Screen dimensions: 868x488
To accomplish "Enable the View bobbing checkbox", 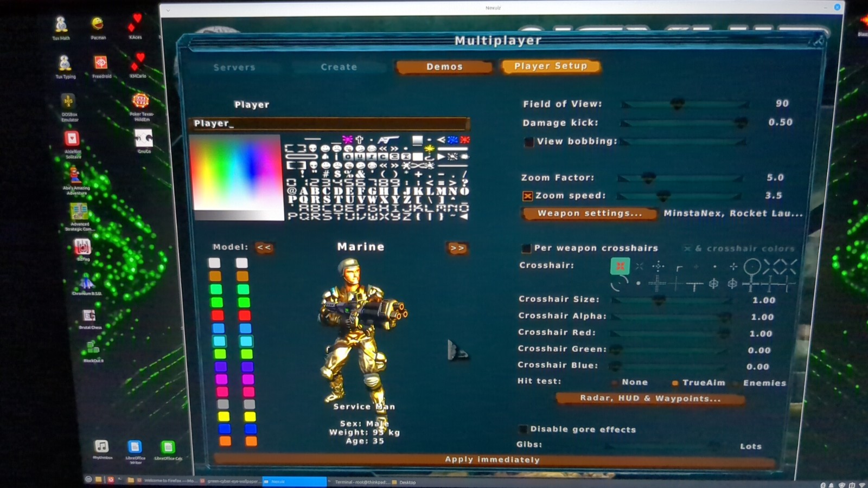I will tap(528, 142).
